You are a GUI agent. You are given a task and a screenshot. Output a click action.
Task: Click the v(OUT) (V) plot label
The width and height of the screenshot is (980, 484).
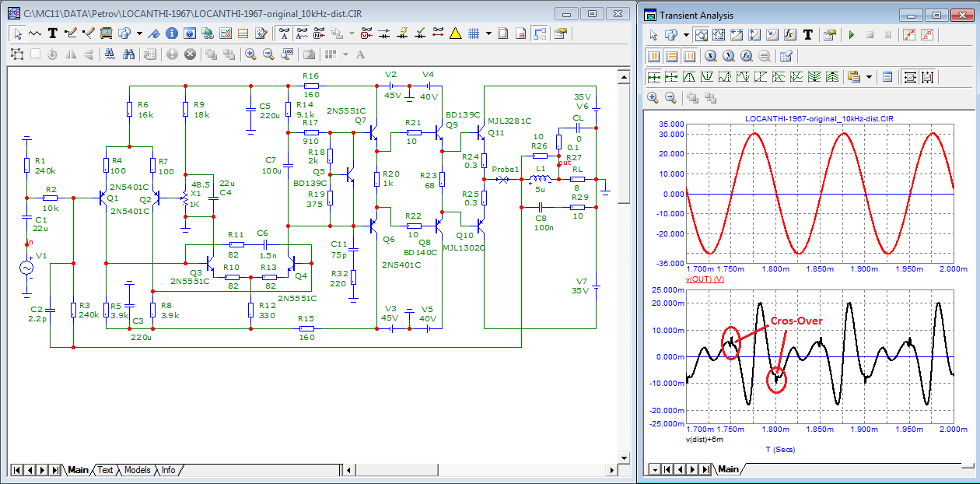pos(705,278)
